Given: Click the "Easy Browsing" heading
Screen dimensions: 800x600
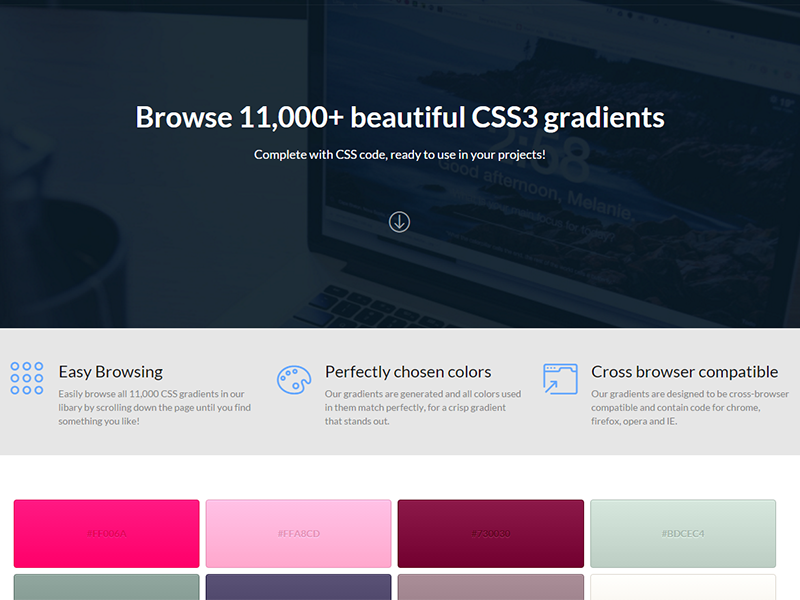Looking at the screenshot, I should pos(111,372).
